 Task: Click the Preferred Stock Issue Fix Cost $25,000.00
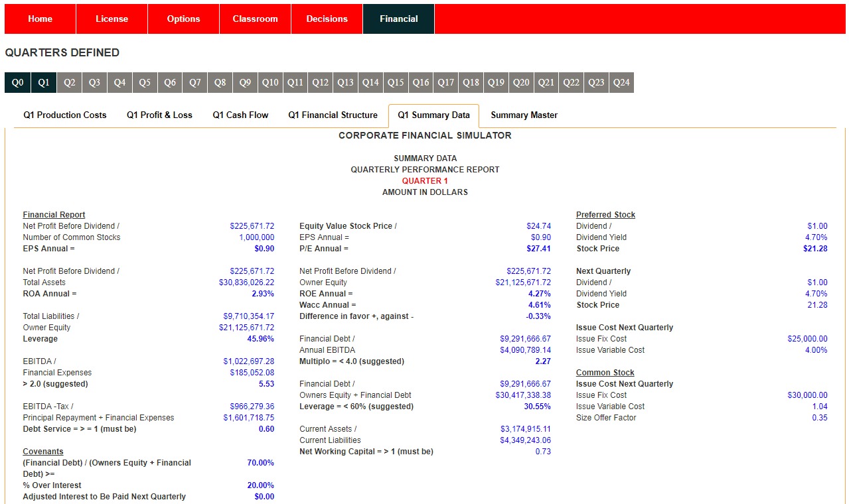click(x=808, y=339)
